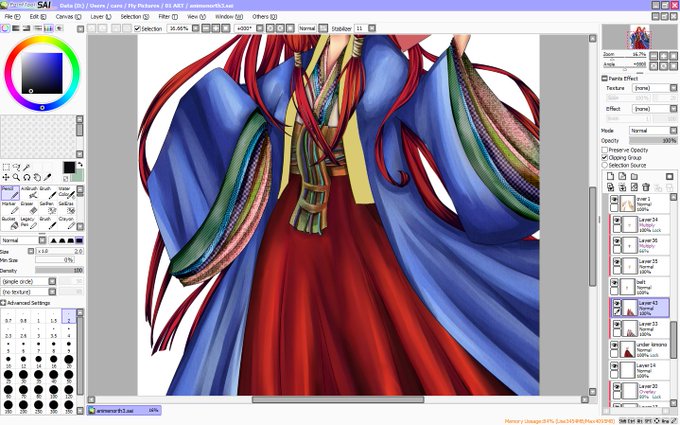
Task: Toggle the Selection checkbox in toolbar
Action: [x=137, y=29]
